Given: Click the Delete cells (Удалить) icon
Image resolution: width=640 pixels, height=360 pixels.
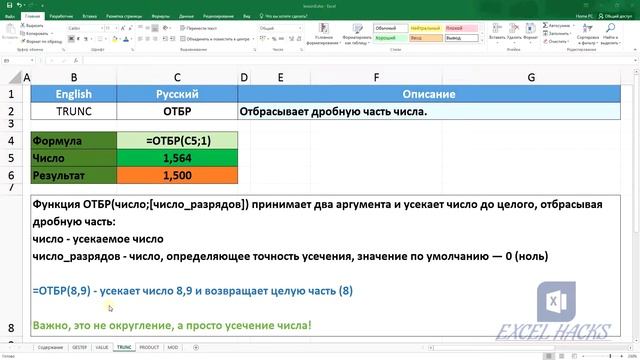Looking at the screenshot, I should [x=514, y=28].
